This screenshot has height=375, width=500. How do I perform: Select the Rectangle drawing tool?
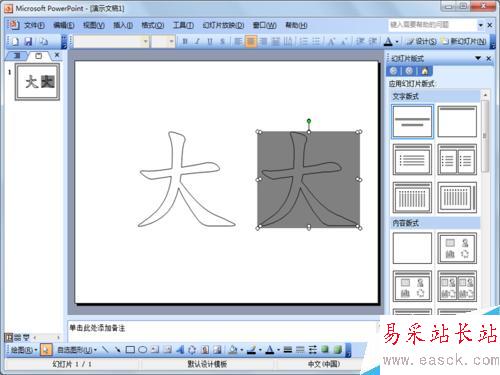(x=130, y=350)
